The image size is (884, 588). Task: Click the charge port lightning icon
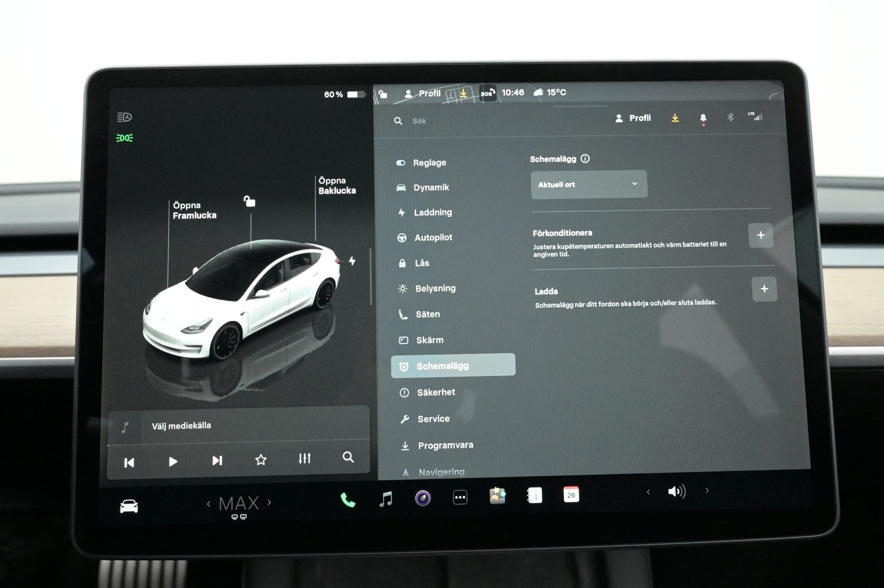[x=352, y=261]
